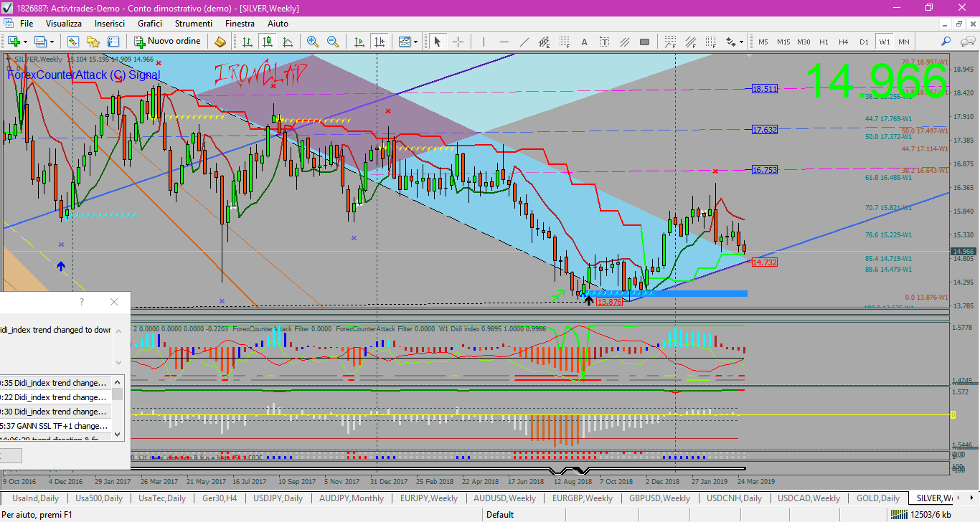
Task: Select the arrows objects tool
Action: pyautogui.click(x=730, y=42)
